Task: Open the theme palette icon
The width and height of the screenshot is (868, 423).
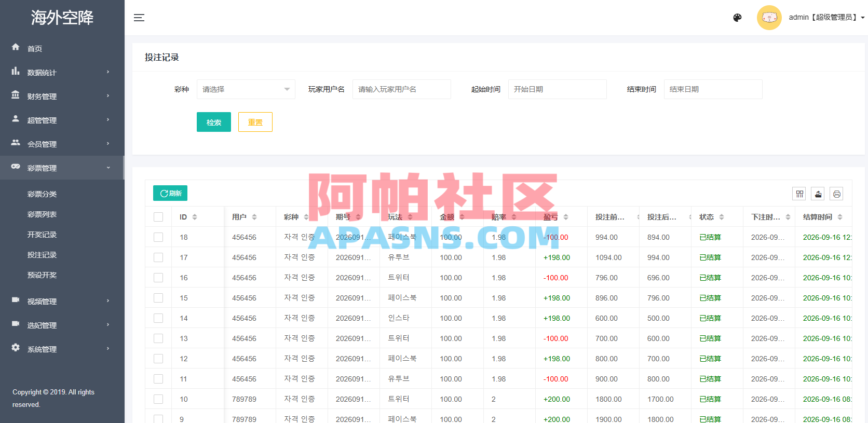Action: 737,18
